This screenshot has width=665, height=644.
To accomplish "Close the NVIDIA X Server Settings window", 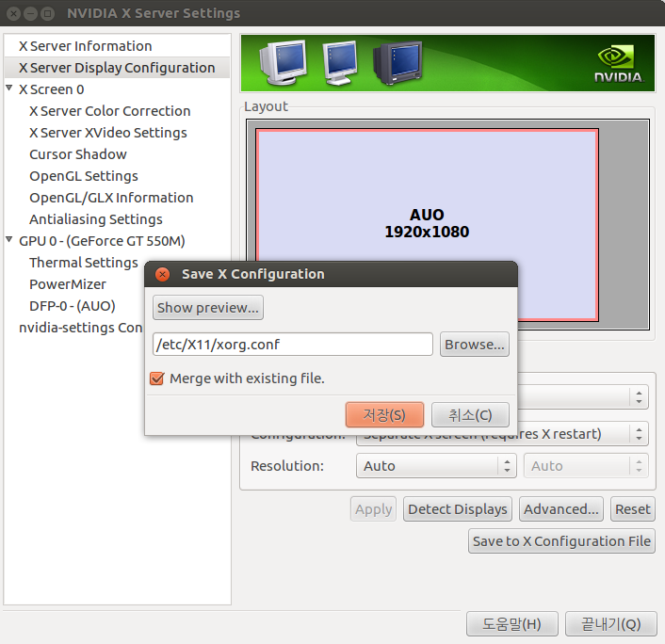I will [x=14, y=13].
